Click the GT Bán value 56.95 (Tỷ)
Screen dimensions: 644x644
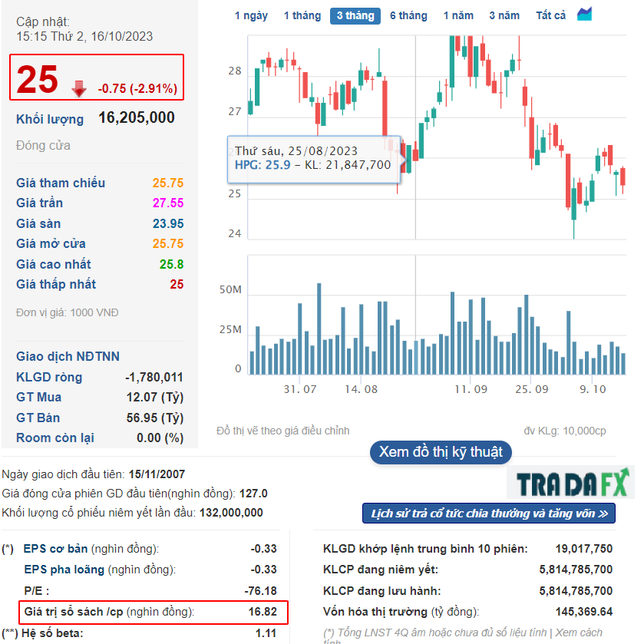(155, 418)
